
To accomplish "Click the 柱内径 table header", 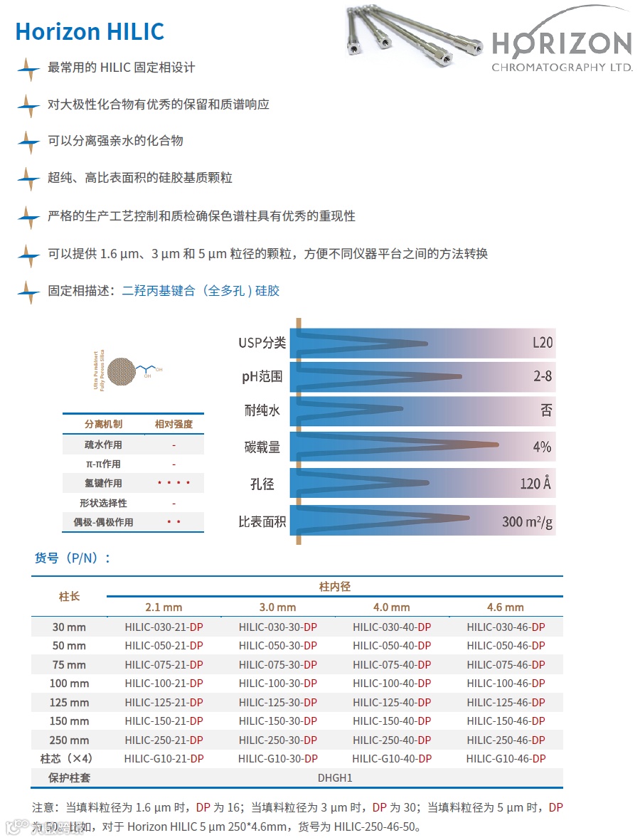I will point(335,587).
